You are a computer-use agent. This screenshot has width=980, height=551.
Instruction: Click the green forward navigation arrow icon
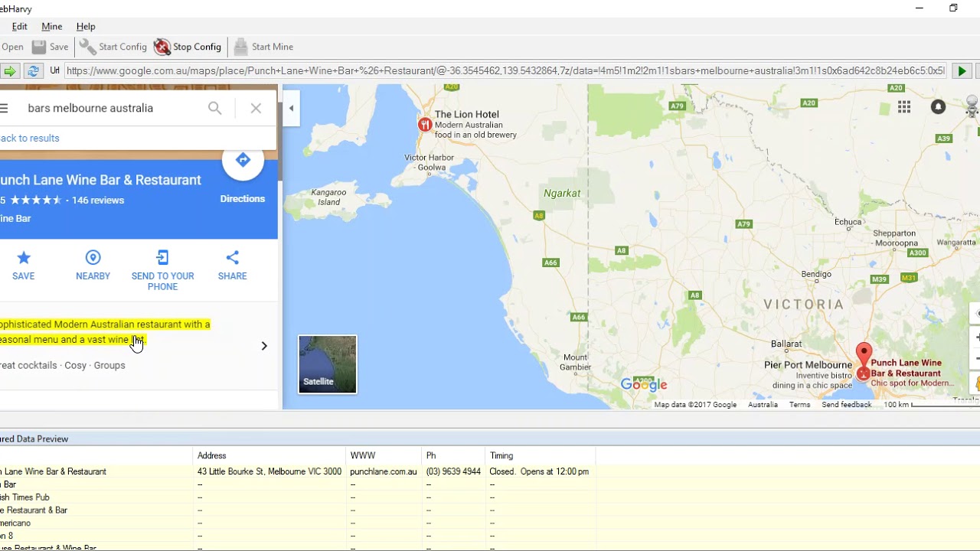pos(10,71)
